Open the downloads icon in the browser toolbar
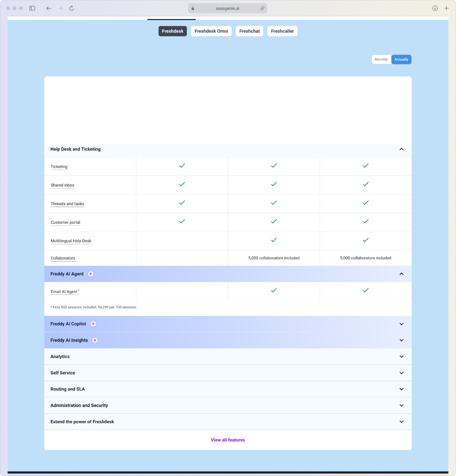Screen dimensions: 456x476 [x=435, y=8]
